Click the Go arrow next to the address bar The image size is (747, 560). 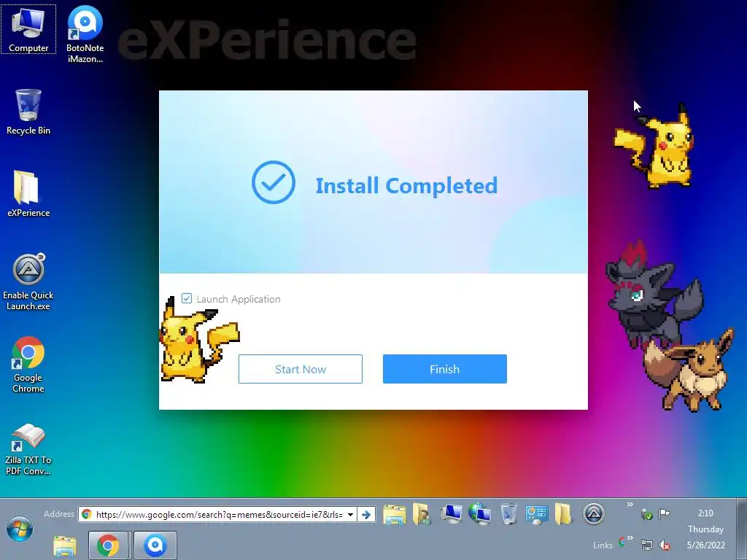pos(366,514)
